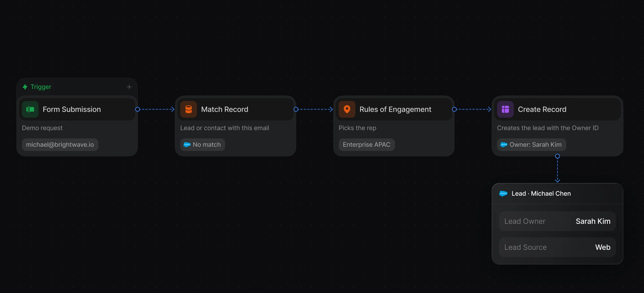The image size is (644, 293).
Task: Click the purple Create Record table icon
Action: click(x=505, y=109)
